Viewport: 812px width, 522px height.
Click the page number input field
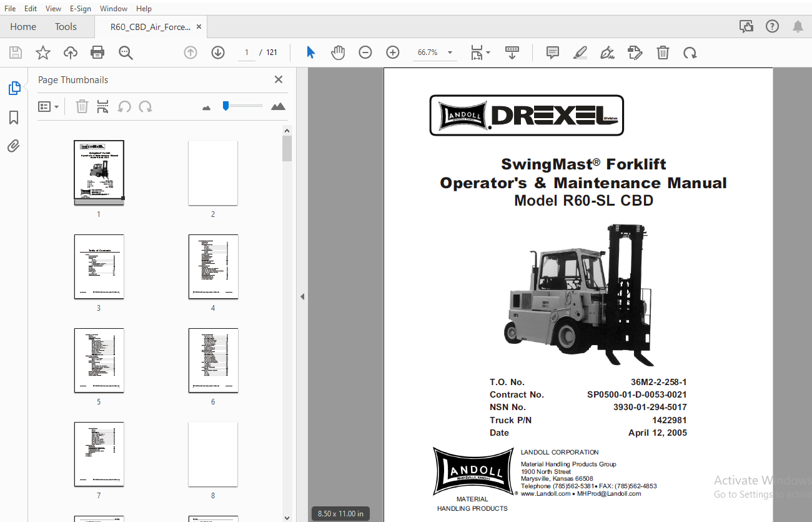(247, 53)
